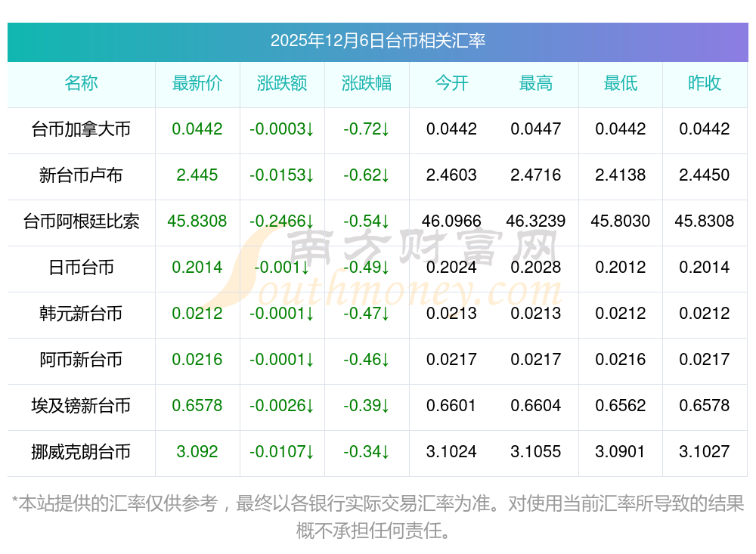
Task: Select low value 0.6562
Action: coord(621,406)
